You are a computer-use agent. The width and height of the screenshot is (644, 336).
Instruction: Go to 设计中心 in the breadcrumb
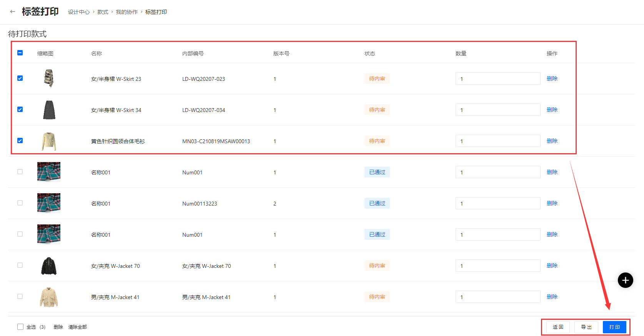[x=79, y=12]
